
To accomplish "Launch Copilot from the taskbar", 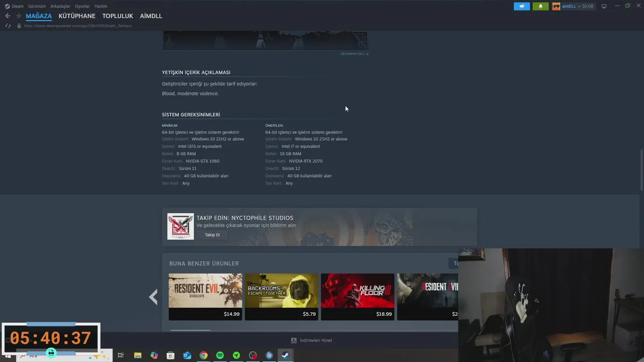I will click(154, 355).
